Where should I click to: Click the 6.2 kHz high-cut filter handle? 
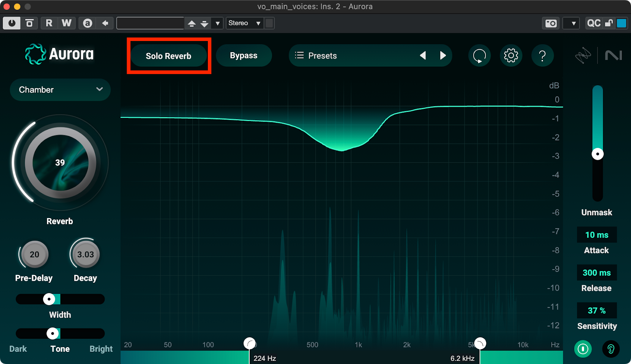tap(480, 343)
